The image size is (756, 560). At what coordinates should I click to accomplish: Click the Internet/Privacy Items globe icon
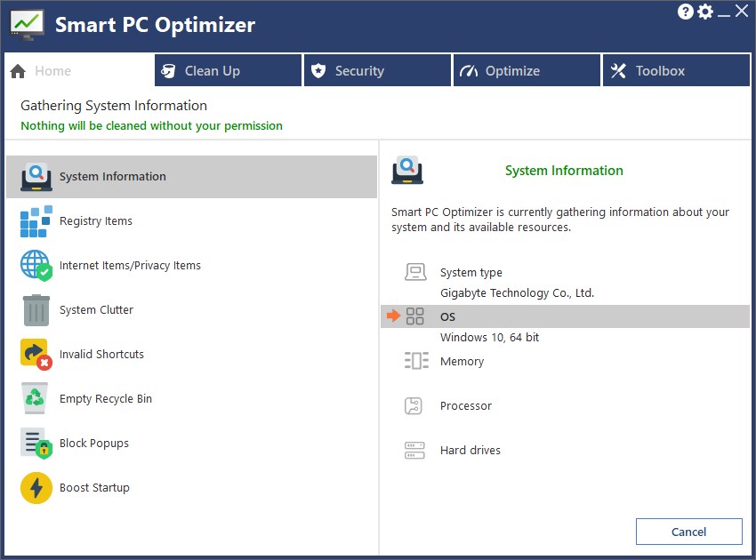pyautogui.click(x=34, y=265)
